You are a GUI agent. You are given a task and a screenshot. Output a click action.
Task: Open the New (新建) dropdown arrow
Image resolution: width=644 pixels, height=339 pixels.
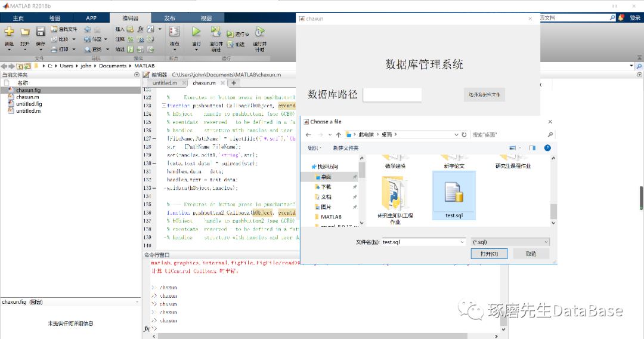(9, 50)
